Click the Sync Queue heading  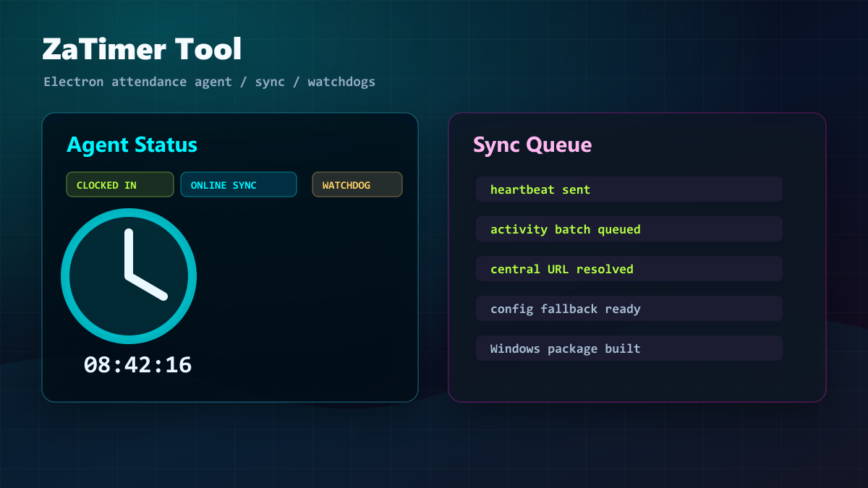[x=532, y=145]
